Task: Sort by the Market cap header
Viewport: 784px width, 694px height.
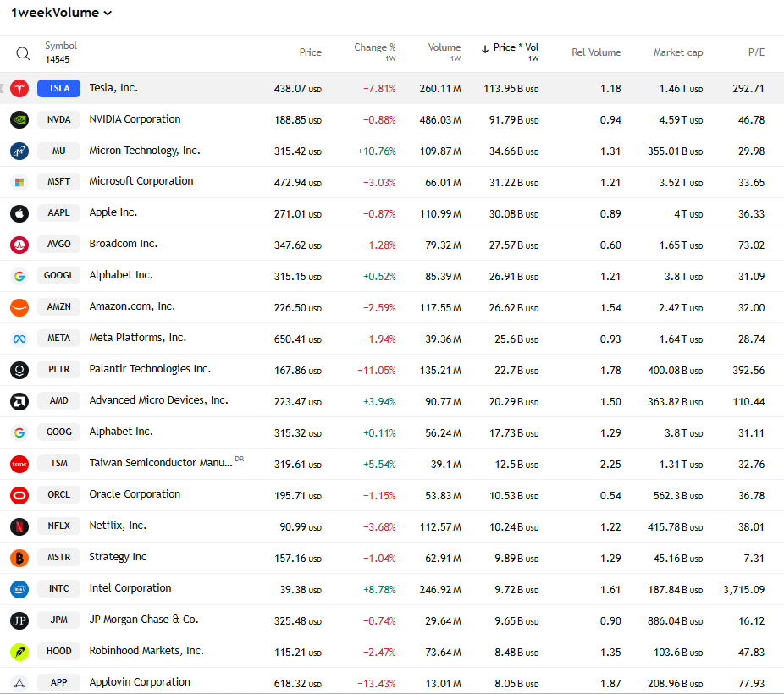Action: tap(678, 52)
